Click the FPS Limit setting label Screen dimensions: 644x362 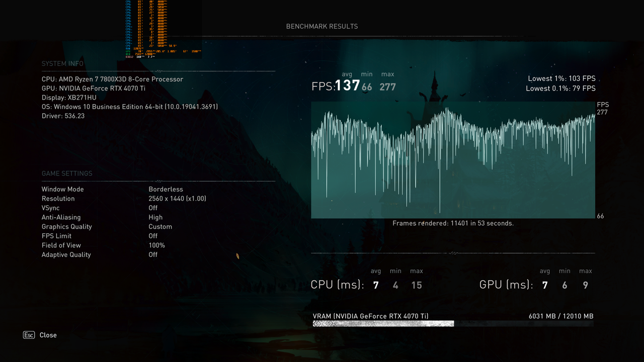coord(56,236)
